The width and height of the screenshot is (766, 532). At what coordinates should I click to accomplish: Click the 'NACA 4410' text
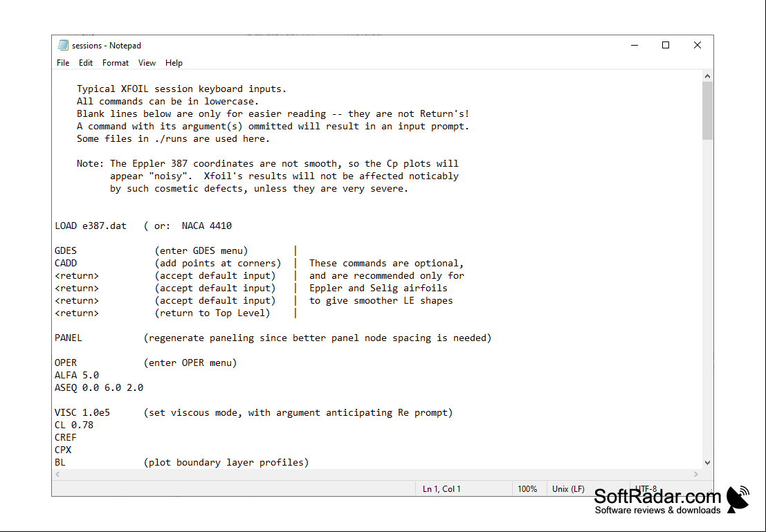[x=207, y=226]
